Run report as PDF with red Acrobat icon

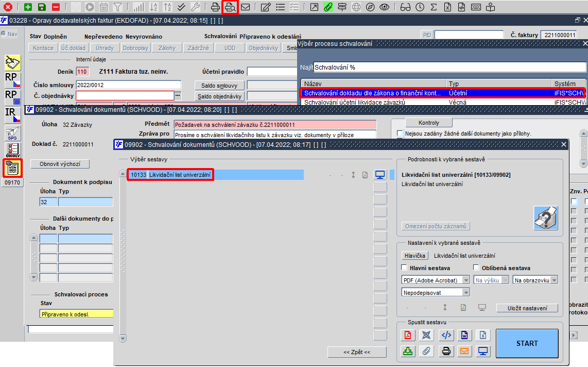pyautogui.click(x=408, y=335)
